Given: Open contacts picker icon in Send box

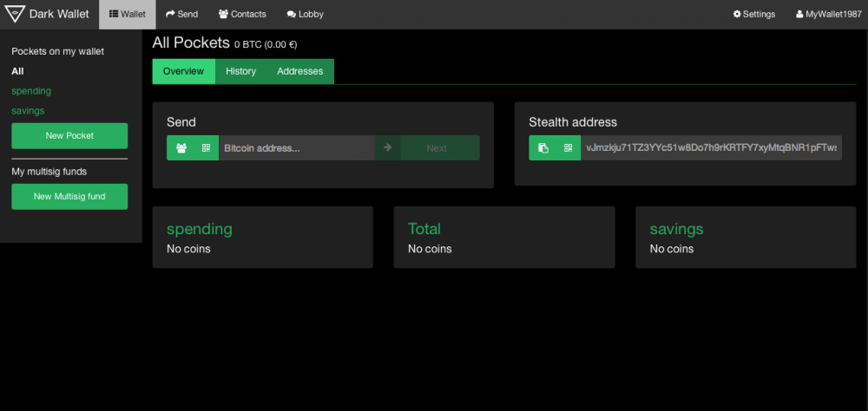Looking at the screenshot, I should point(181,148).
